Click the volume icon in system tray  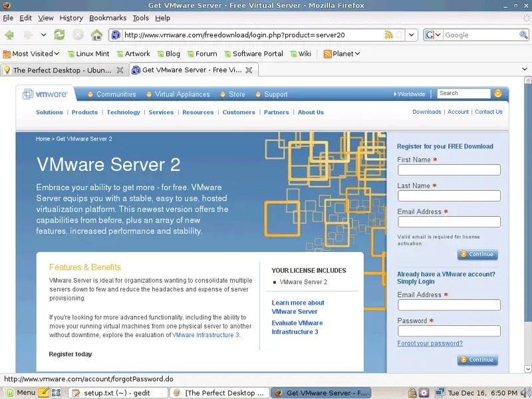(x=526, y=392)
